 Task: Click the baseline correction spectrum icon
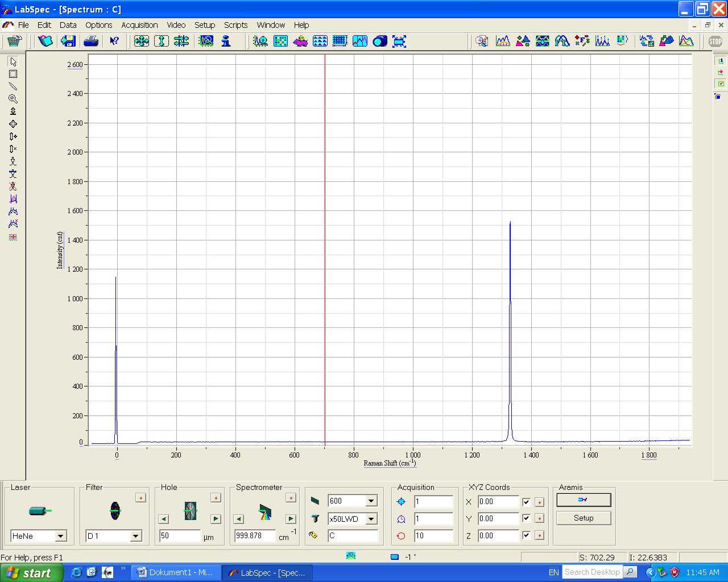click(x=503, y=41)
